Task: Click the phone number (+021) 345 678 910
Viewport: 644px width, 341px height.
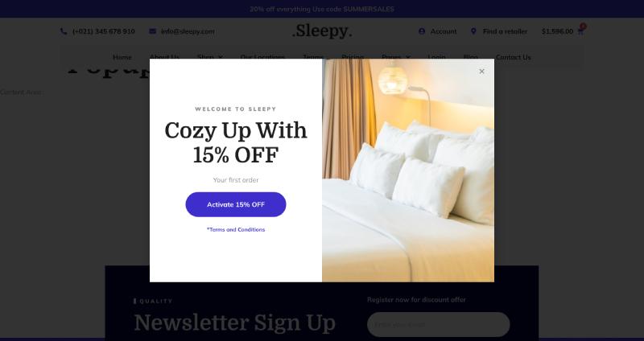Action: 104,31
